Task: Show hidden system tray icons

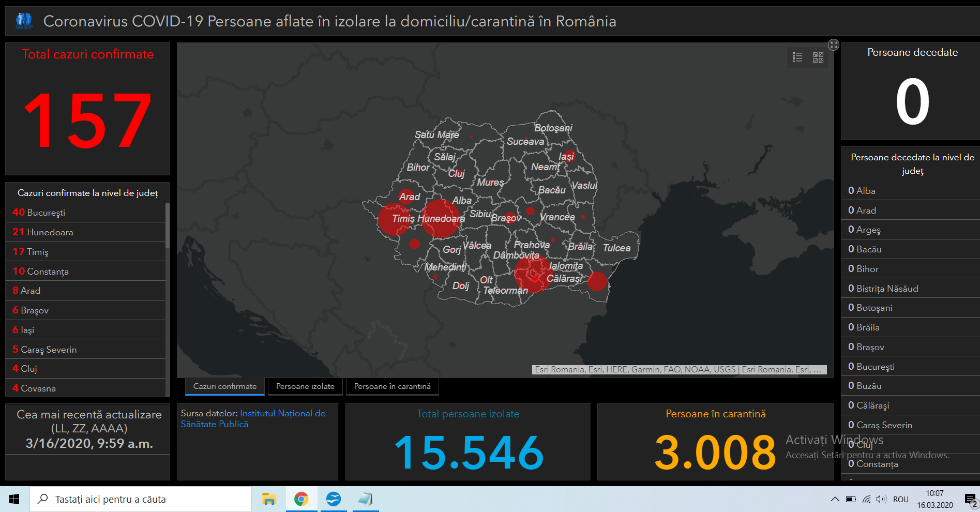Action: [835, 499]
